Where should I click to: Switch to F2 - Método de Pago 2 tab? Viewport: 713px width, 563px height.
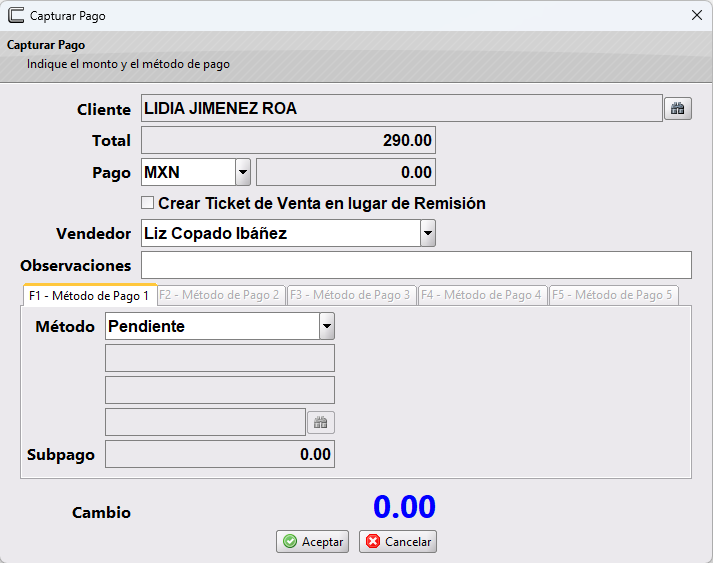[221, 295]
